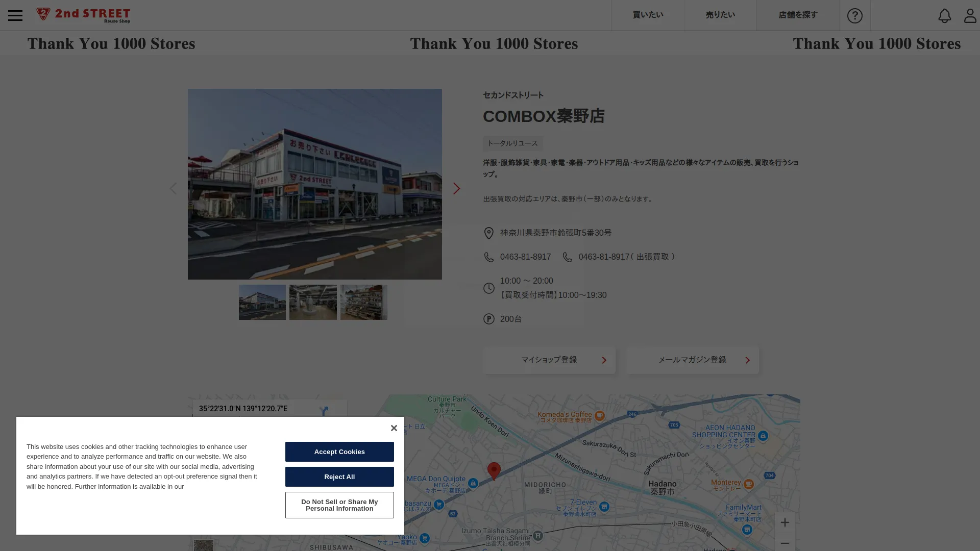
Task: Click AEON Hadano shopping center marker
Action: pos(763,436)
